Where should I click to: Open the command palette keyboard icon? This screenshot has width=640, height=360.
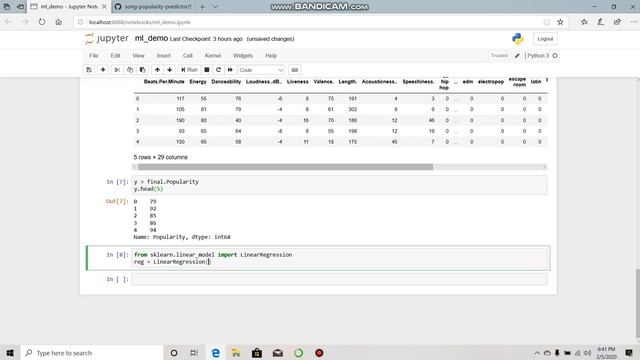(x=295, y=70)
